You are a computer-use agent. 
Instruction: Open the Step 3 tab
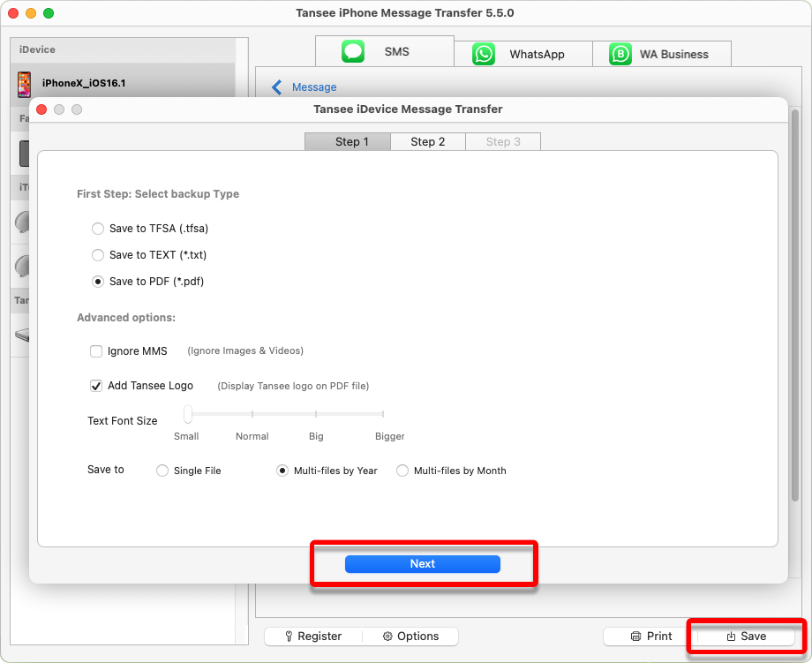point(503,141)
